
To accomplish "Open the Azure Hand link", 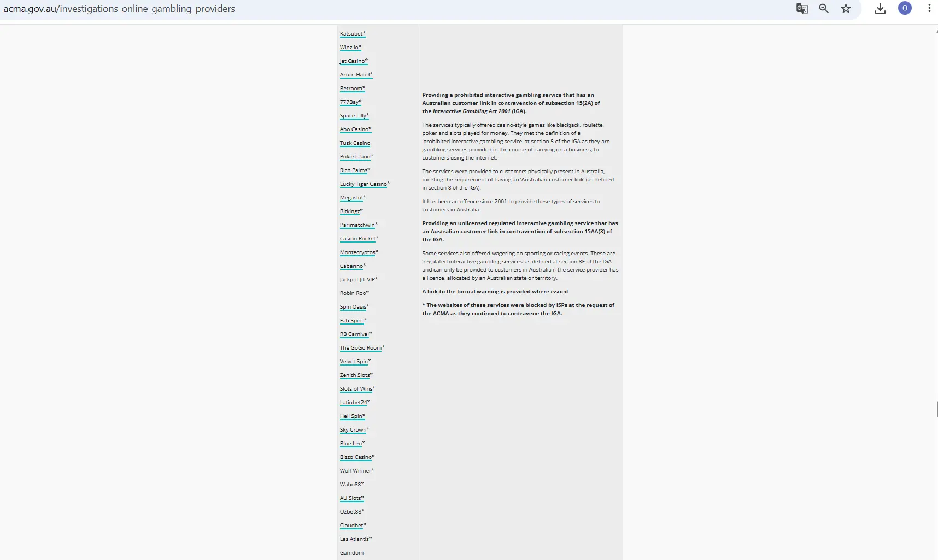I will tap(356, 75).
